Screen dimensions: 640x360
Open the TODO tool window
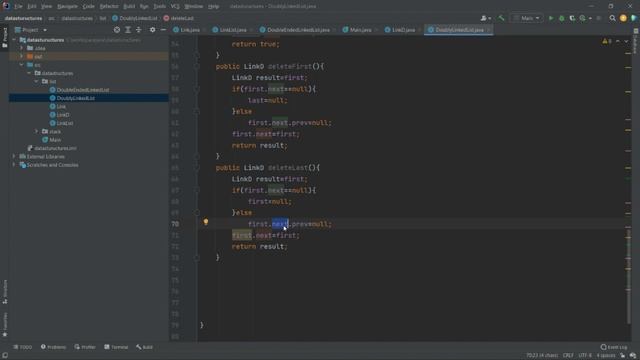coord(22,347)
